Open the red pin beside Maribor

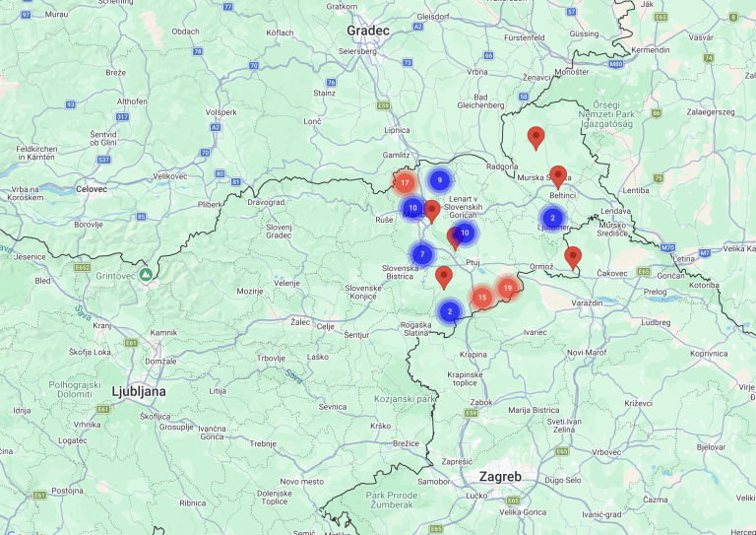pos(432,211)
